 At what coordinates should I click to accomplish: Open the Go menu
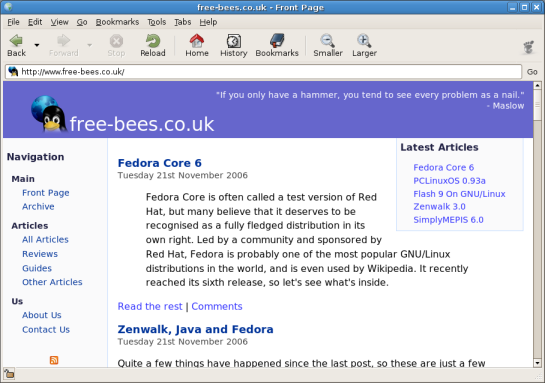click(x=82, y=22)
